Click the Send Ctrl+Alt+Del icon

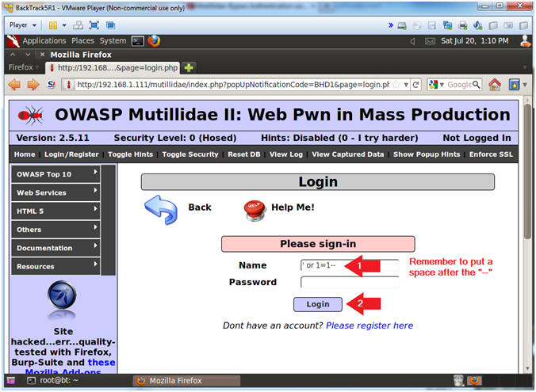(78, 25)
